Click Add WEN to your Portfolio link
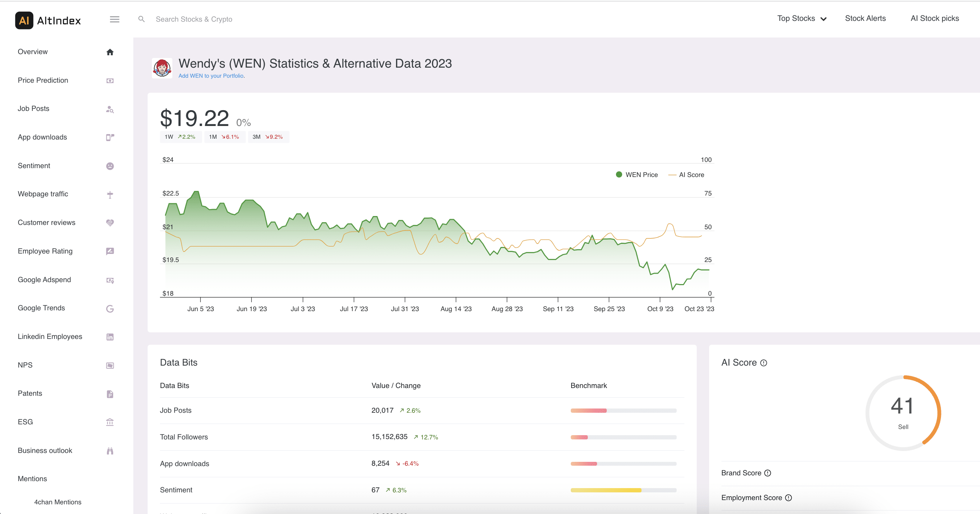This screenshot has height=514, width=980. (x=211, y=76)
